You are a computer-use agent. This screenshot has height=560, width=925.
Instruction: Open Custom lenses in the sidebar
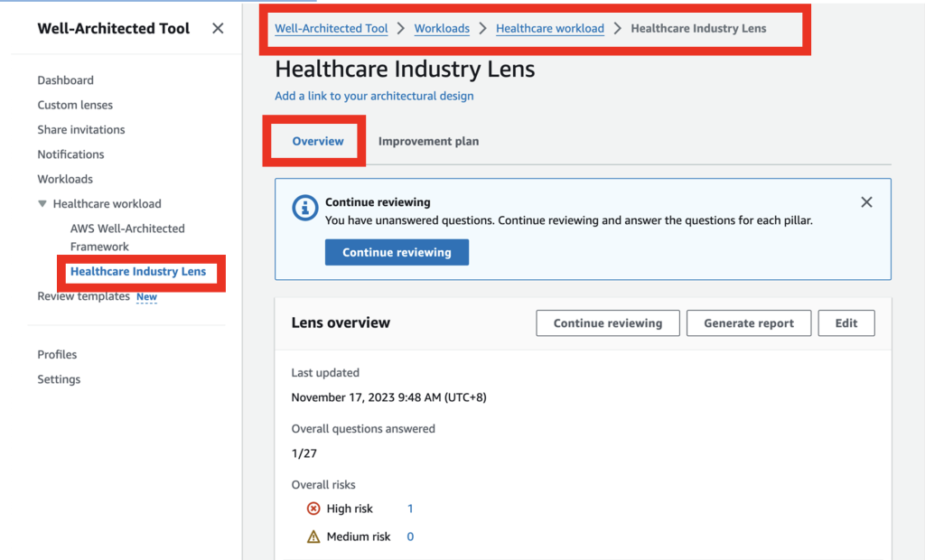click(x=75, y=105)
